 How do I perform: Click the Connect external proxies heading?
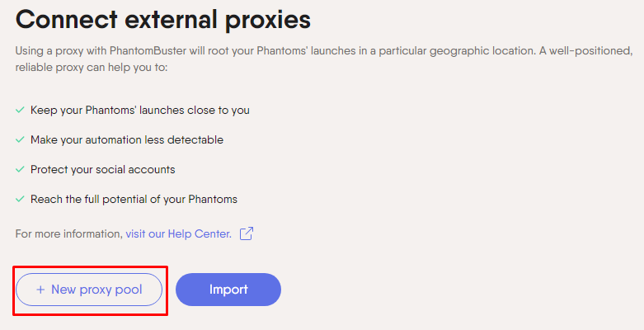click(x=163, y=19)
